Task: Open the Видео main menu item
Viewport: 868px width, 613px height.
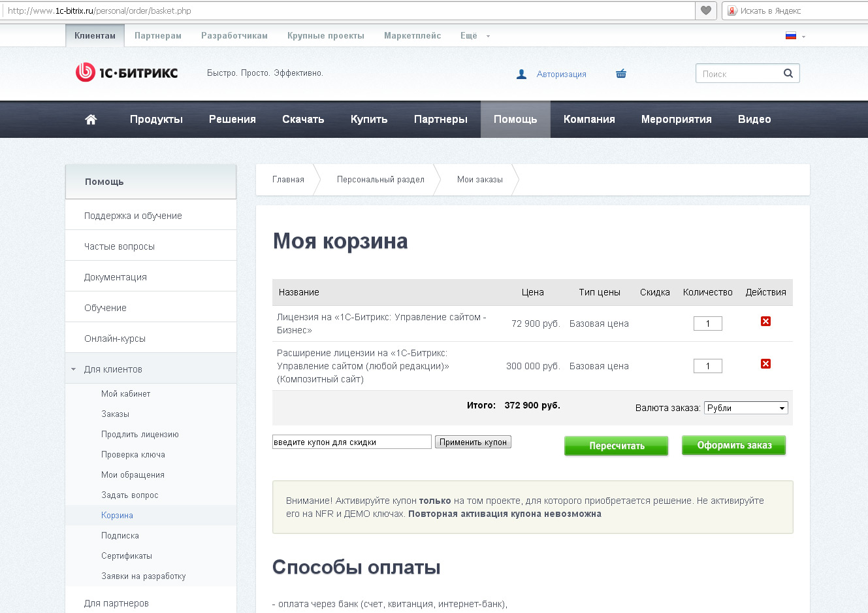Action: pos(754,119)
